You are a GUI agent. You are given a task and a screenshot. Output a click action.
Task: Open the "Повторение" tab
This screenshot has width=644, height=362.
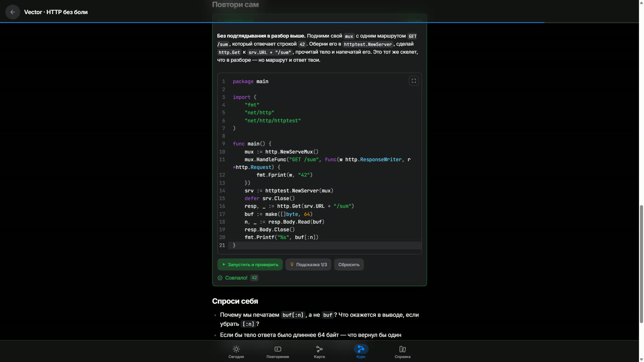coord(278,352)
